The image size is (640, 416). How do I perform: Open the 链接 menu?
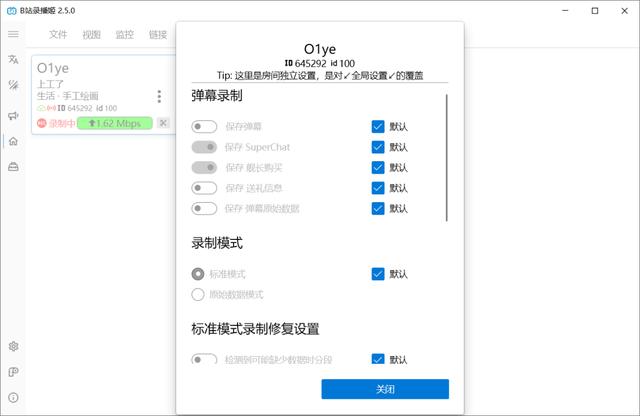[158, 35]
